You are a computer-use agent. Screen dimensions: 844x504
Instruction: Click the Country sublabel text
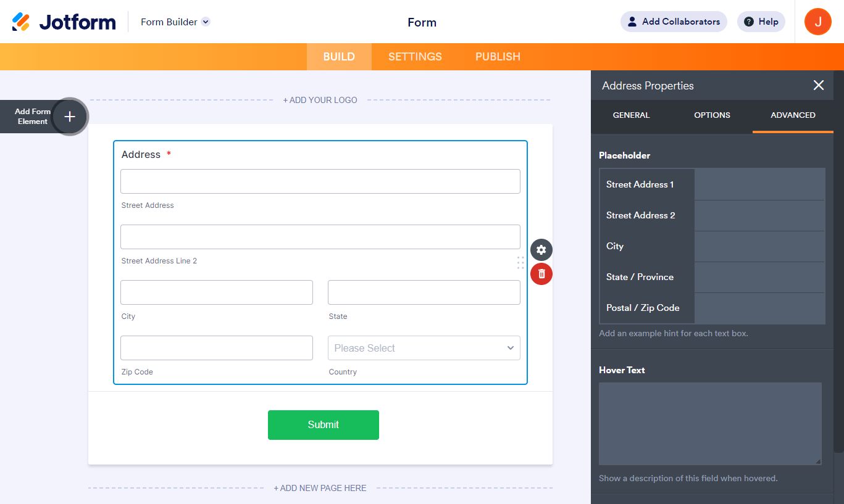coord(343,372)
